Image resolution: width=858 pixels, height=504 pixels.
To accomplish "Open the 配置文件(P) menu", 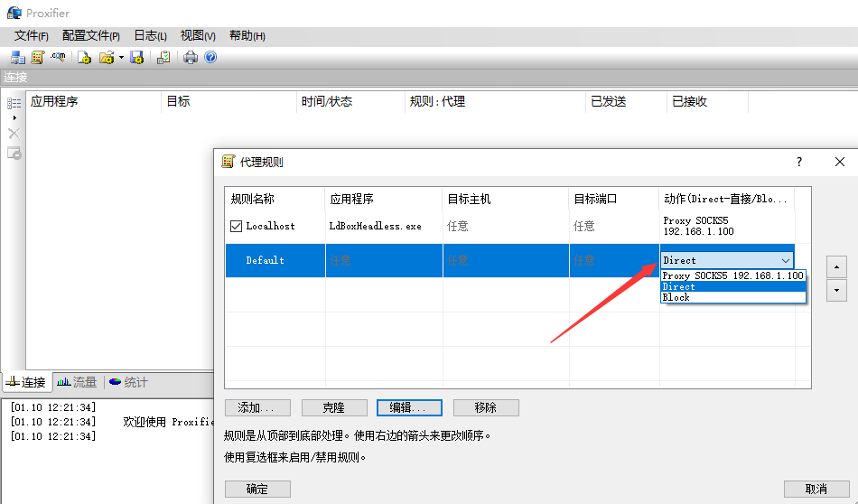I will [91, 36].
